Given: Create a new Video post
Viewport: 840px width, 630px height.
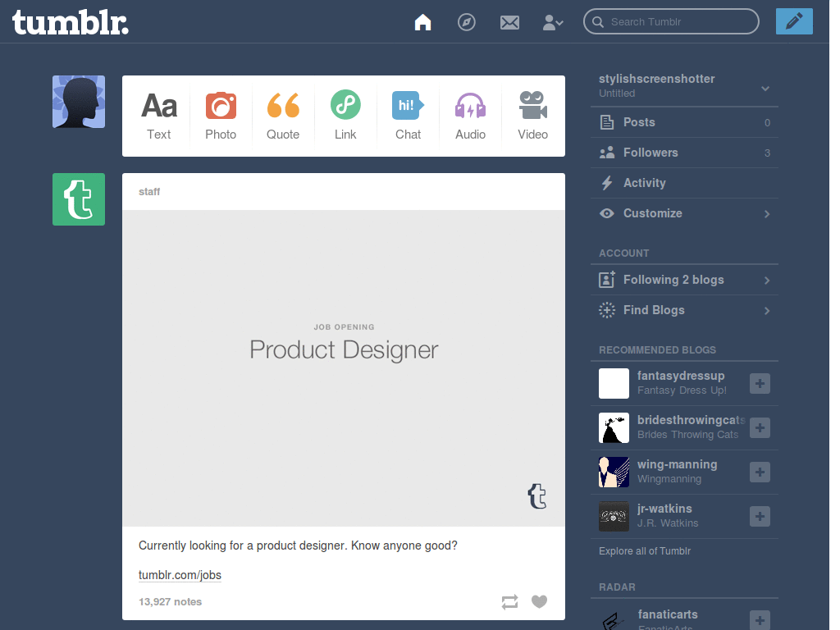Looking at the screenshot, I should [532, 116].
